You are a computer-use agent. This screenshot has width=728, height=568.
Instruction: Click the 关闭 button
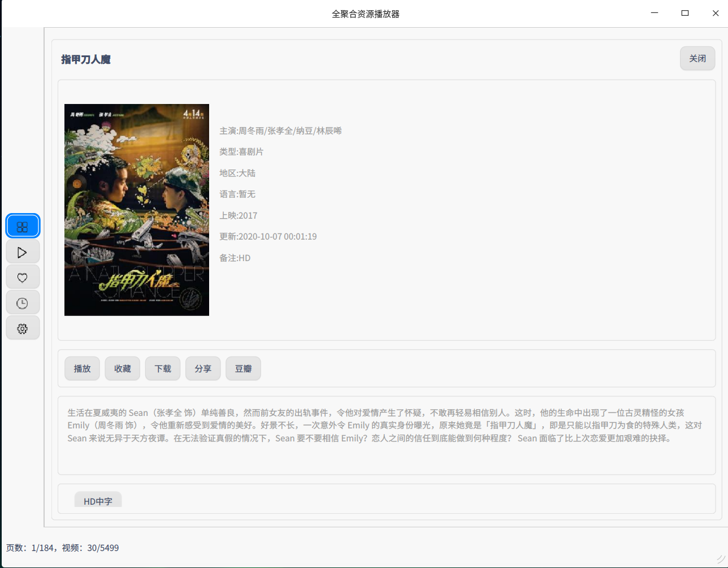(x=697, y=58)
